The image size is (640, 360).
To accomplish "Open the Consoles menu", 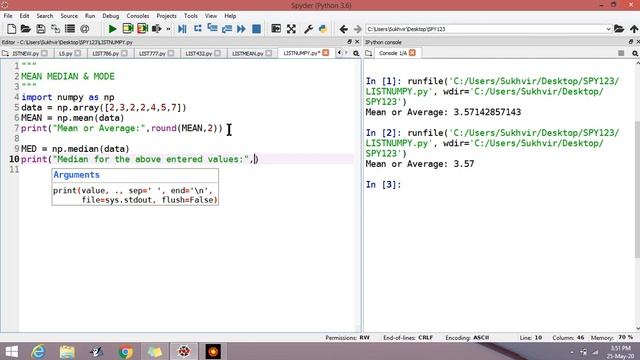I will point(138,16).
